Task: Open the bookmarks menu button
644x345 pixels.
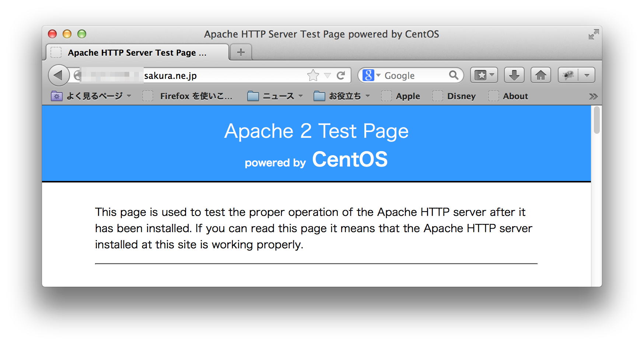Action: click(484, 75)
